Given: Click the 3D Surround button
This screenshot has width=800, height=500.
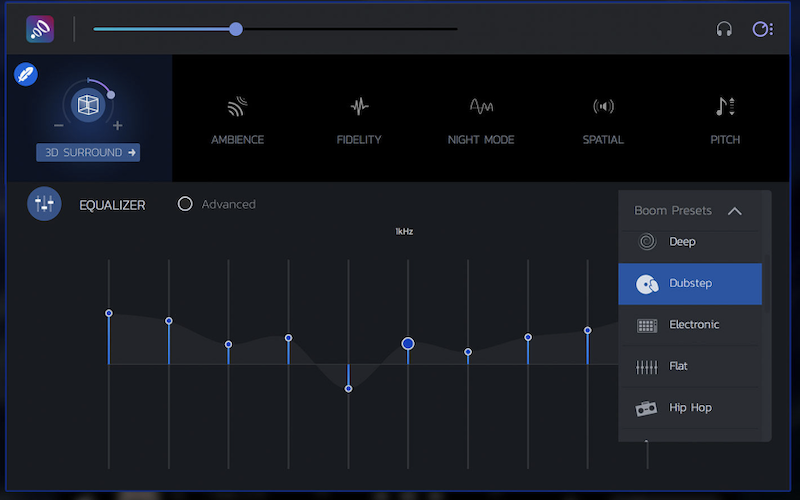Looking at the screenshot, I should coord(88,153).
